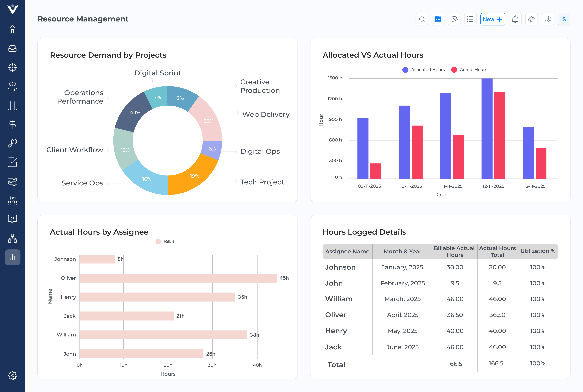Screen dimensions: 583x392
Task: Open the S user profile avatar
Action: 564,19
